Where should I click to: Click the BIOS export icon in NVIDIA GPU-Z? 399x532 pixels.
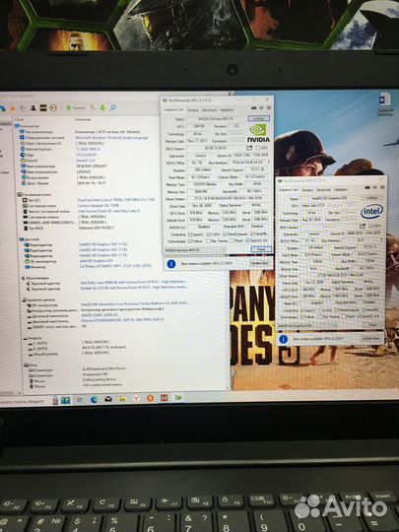[x=249, y=148]
